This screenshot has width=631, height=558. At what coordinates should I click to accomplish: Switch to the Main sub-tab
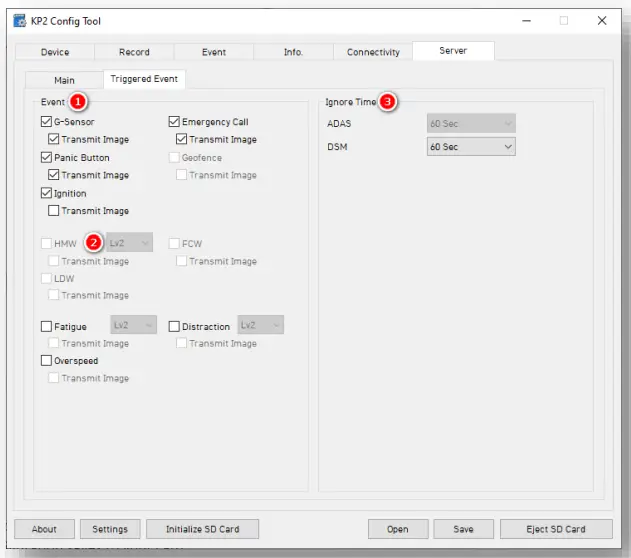64,80
